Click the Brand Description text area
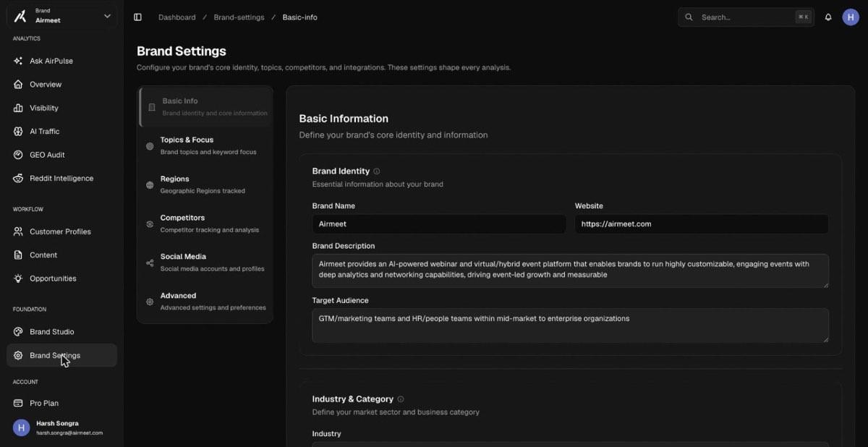The height and width of the screenshot is (447, 868). pos(571,271)
